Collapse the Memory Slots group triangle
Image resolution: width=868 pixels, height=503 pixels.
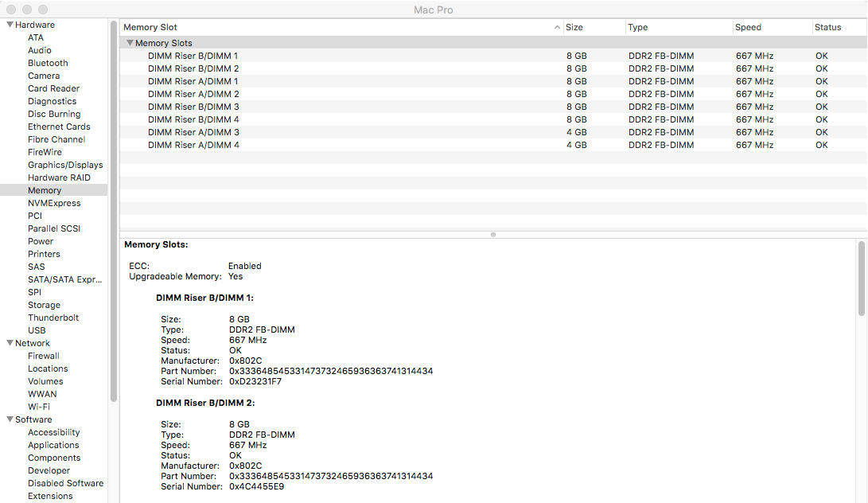pyautogui.click(x=130, y=43)
